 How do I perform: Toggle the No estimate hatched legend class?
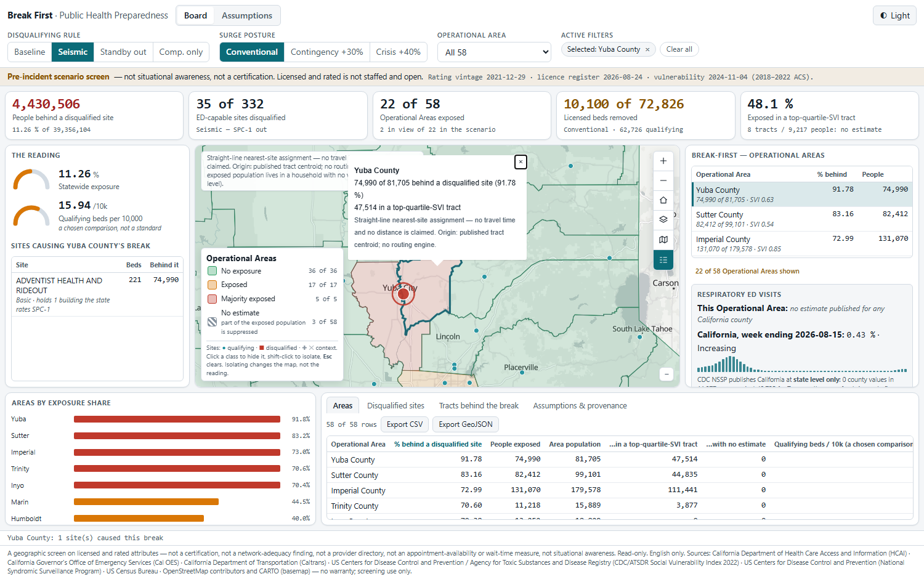point(272,322)
